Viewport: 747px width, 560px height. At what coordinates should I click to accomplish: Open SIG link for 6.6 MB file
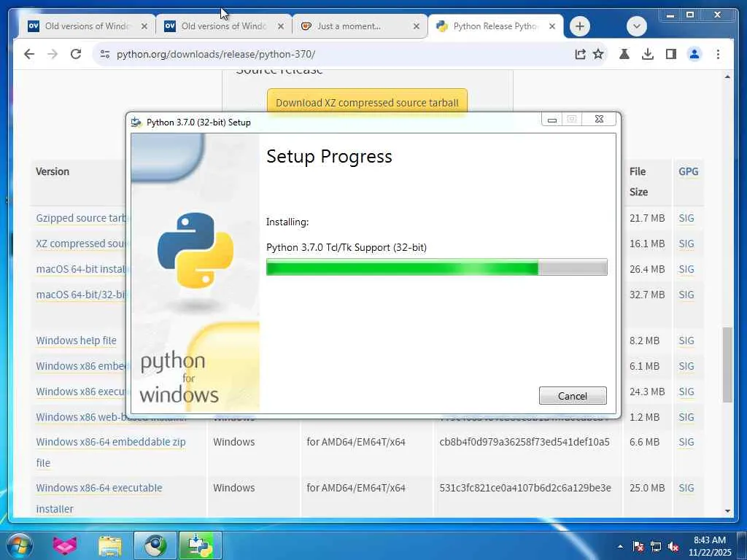(x=686, y=442)
